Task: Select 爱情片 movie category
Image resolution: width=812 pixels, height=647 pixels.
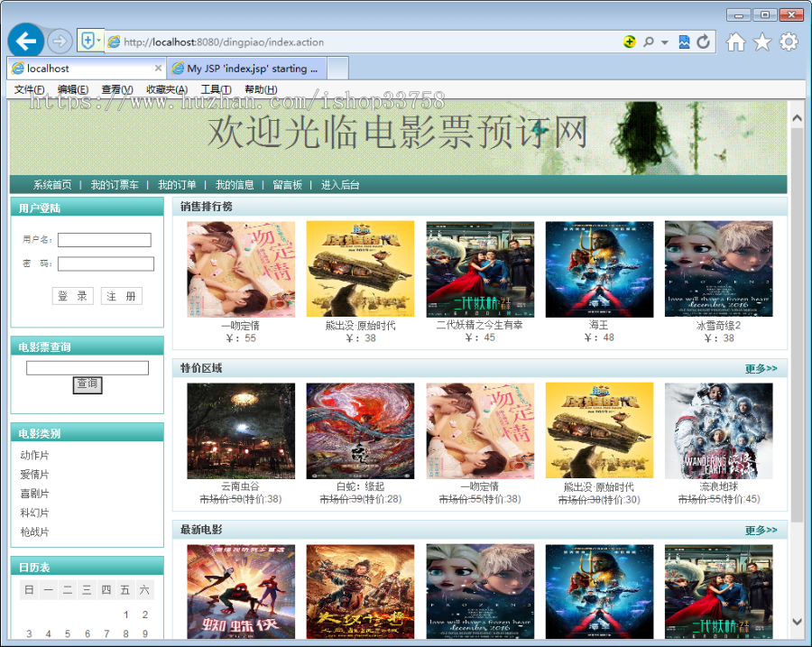Action: pyautogui.click(x=34, y=475)
